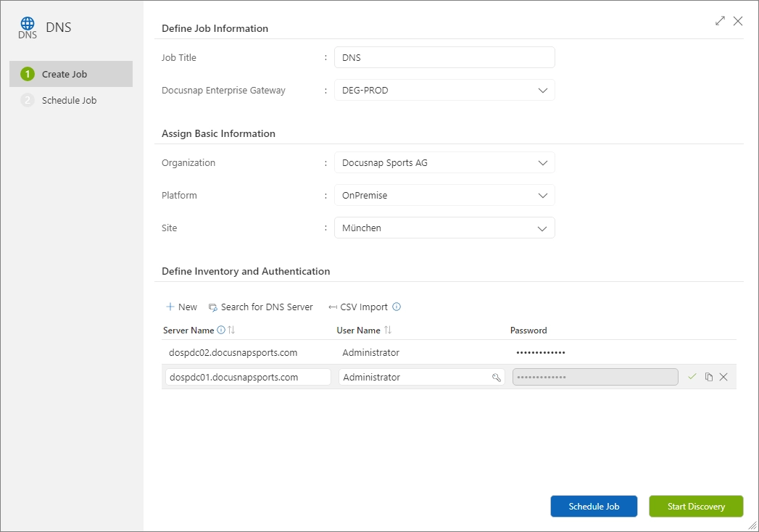Open the München site combo box
The height and width of the screenshot is (532, 759).
(444, 228)
